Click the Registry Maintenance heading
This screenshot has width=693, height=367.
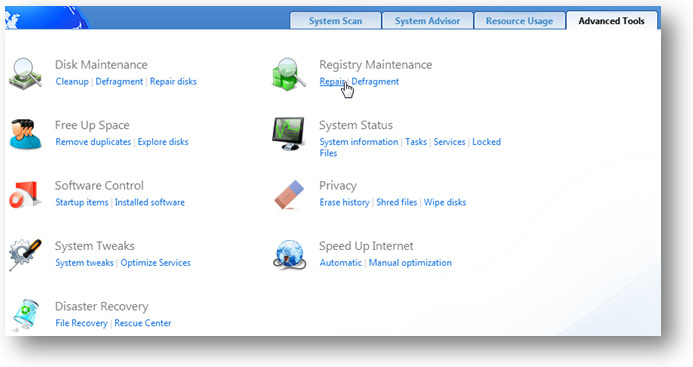[x=376, y=65]
